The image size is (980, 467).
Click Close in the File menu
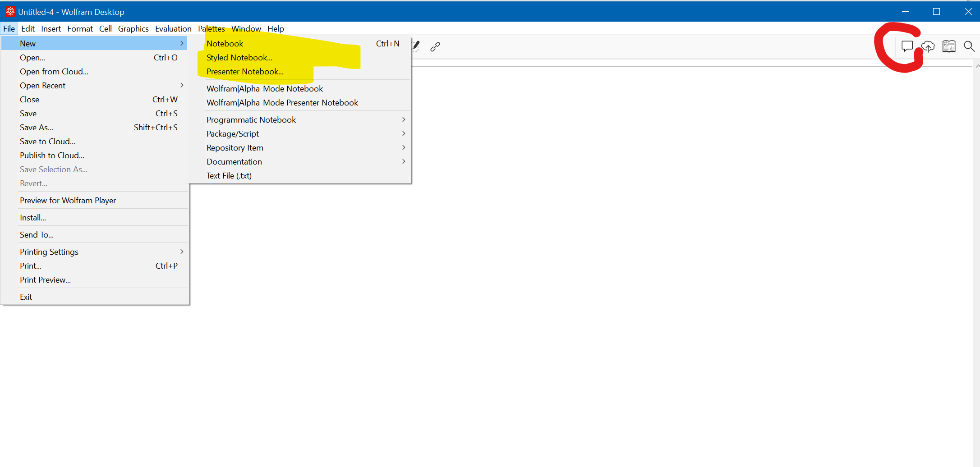point(95,100)
